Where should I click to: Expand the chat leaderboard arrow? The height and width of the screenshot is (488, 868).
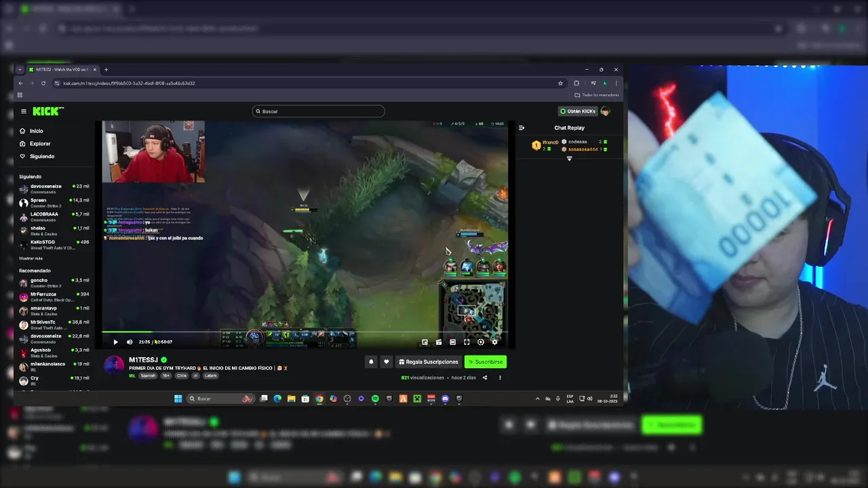tap(569, 159)
